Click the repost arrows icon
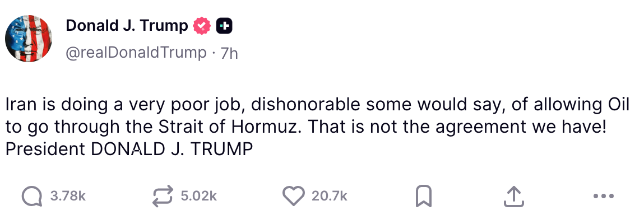Image resolution: width=644 pixels, height=224 pixels. 163,196
